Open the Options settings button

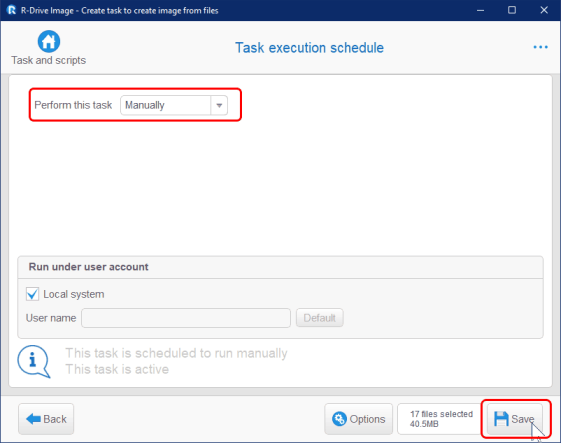coord(358,419)
